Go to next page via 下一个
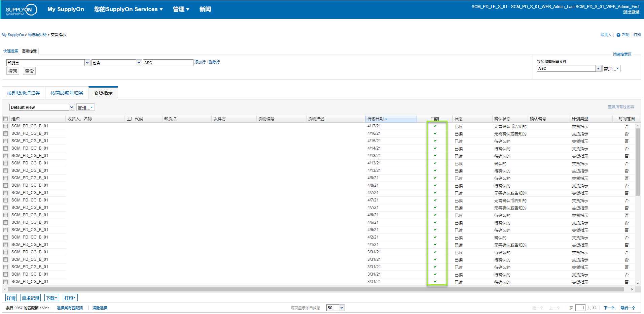 (609, 308)
